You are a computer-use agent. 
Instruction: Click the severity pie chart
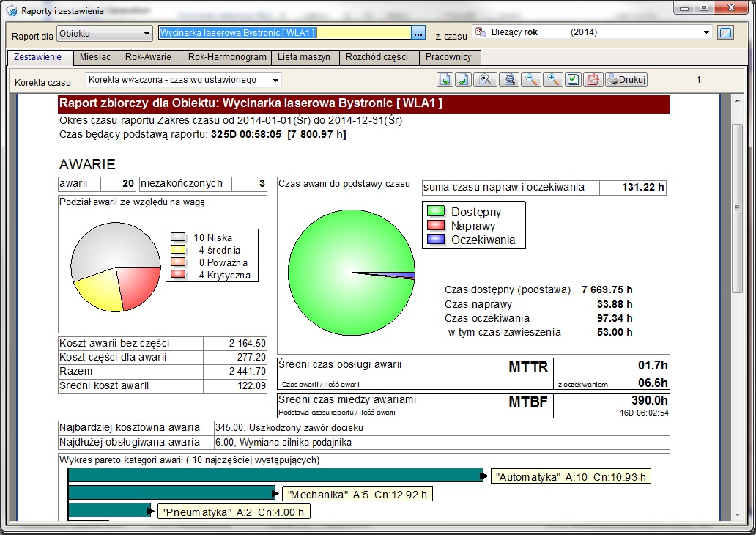[116, 267]
